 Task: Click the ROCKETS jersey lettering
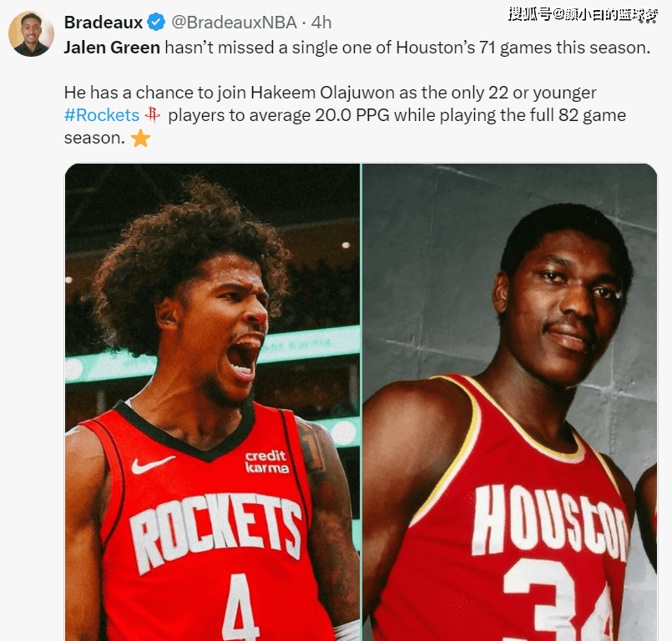tap(216, 531)
